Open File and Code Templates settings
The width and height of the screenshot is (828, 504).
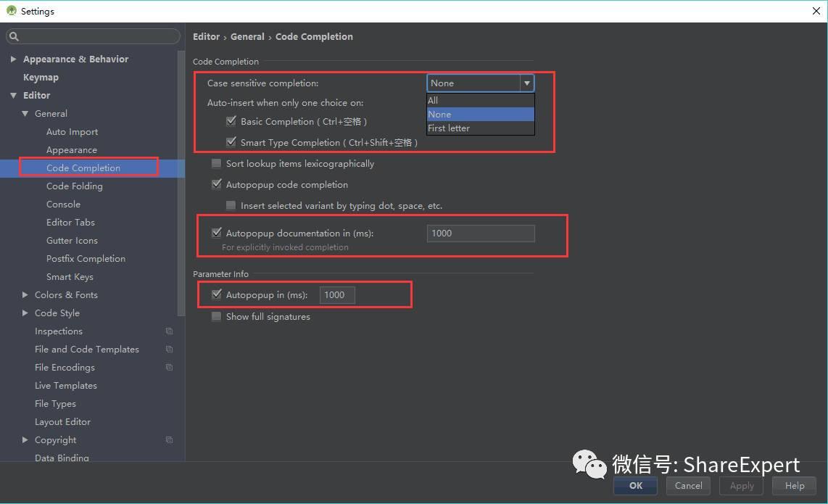(86, 350)
